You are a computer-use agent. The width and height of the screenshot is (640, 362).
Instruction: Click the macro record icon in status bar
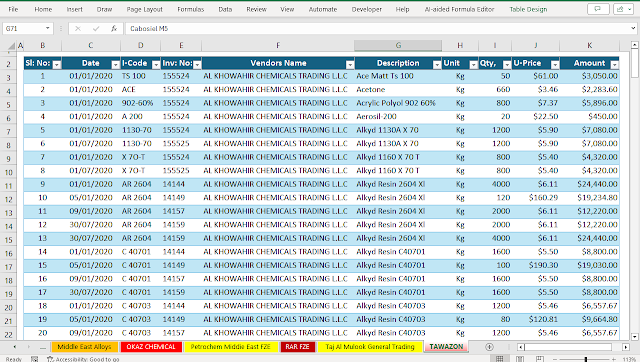[34, 359]
